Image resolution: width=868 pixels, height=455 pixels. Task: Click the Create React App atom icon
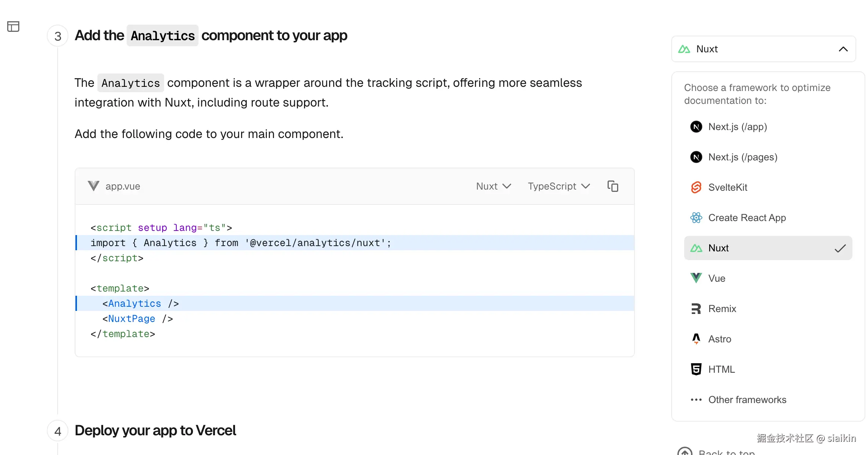point(696,218)
